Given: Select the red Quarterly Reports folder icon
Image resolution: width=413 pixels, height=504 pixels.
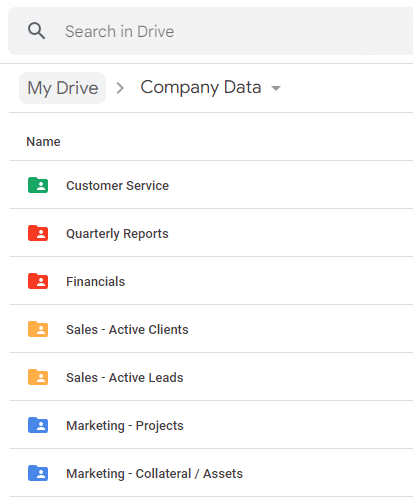Looking at the screenshot, I should tap(38, 233).
